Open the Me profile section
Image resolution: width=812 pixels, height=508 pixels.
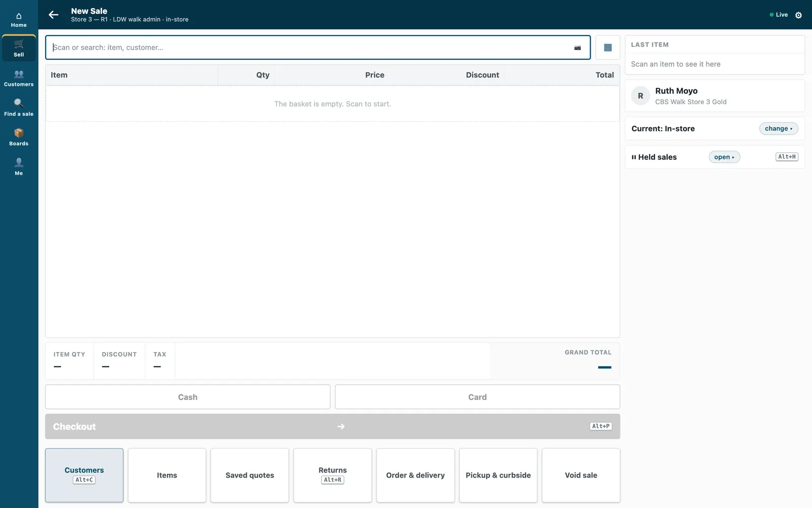point(19,167)
